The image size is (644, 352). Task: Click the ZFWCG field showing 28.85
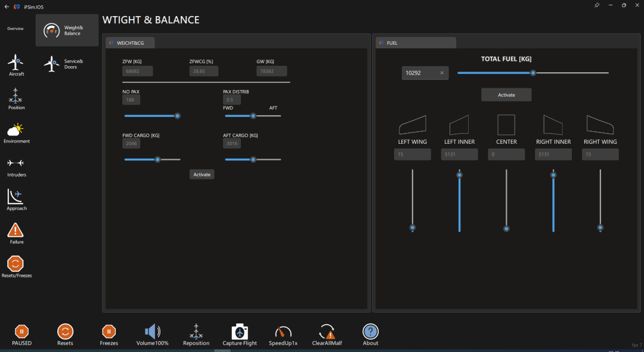(204, 71)
